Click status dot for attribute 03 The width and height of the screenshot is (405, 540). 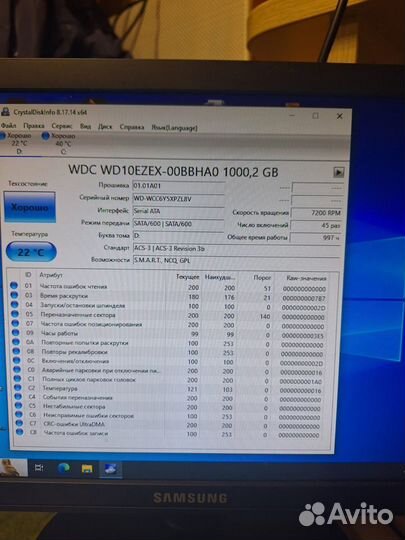tap(14, 295)
